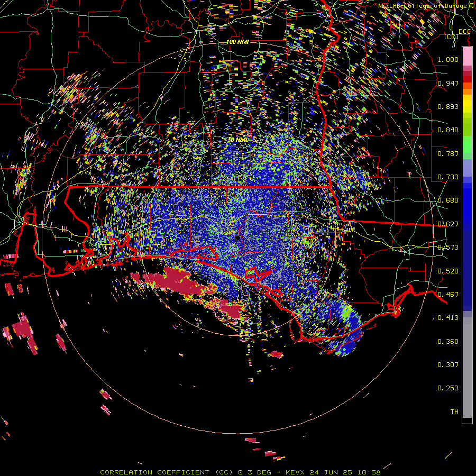
Task: Click the 0.840 scale label
Action: click(448, 130)
